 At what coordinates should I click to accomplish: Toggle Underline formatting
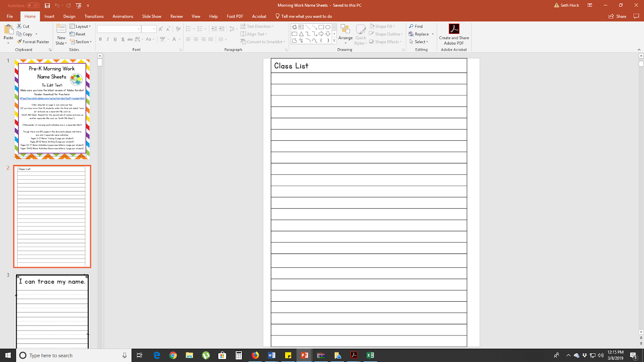coord(115,39)
